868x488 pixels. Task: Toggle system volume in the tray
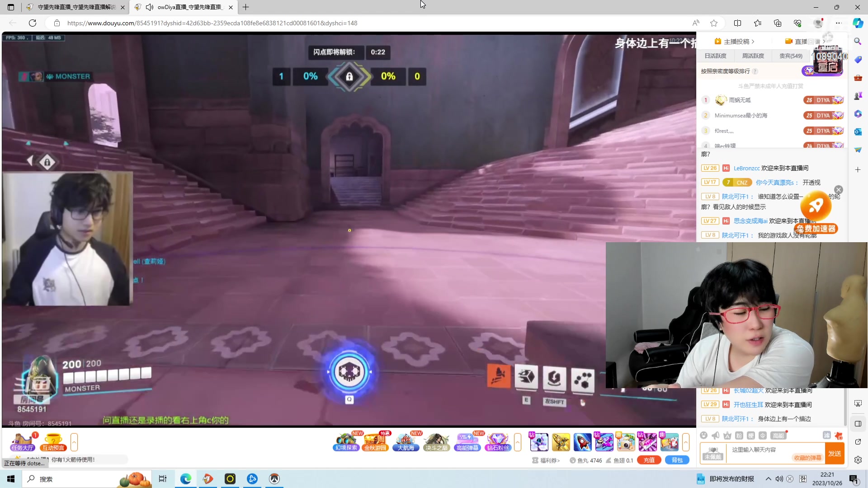(779, 479)
